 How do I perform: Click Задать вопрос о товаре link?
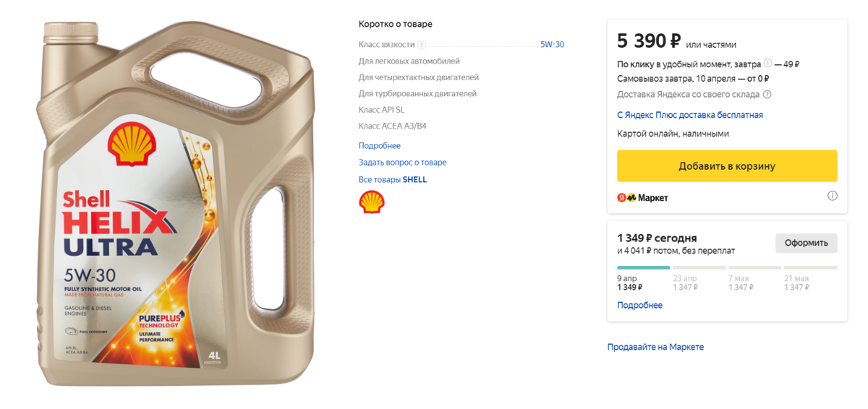tap(402, 163)
